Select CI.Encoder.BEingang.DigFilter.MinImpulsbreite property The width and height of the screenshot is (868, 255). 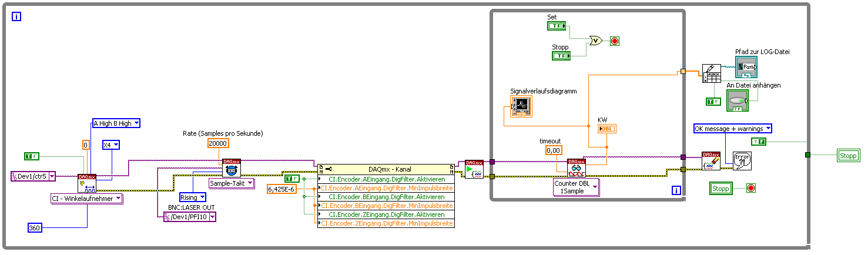[386, 206]
